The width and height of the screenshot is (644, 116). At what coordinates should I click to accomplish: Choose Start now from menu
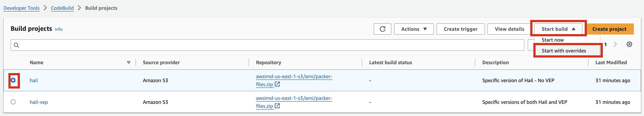pyautogui.click(x=553, y=40)
